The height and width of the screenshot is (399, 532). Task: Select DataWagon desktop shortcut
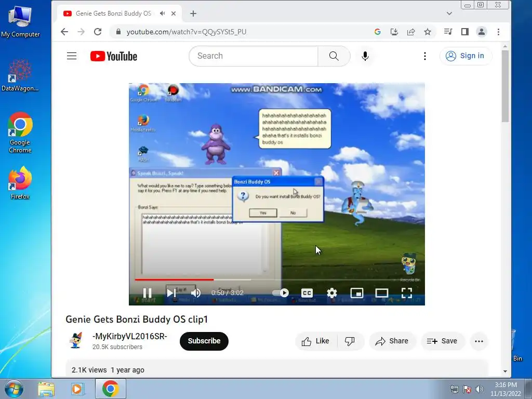pos(20,75)
